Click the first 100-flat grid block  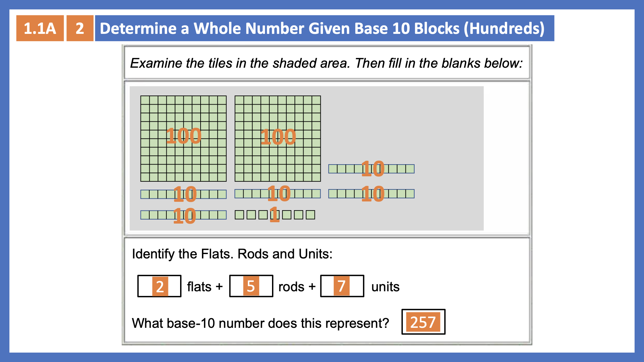[x=183, y=135]
